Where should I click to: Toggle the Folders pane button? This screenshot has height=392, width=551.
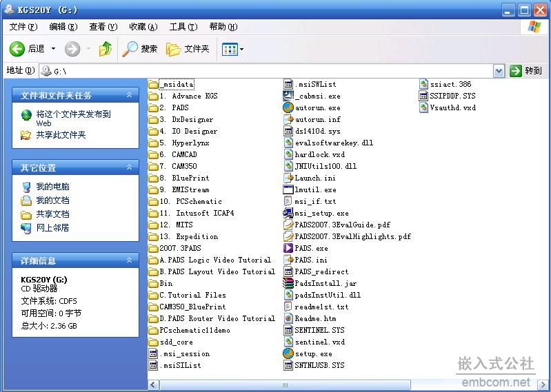click(188, 49)
